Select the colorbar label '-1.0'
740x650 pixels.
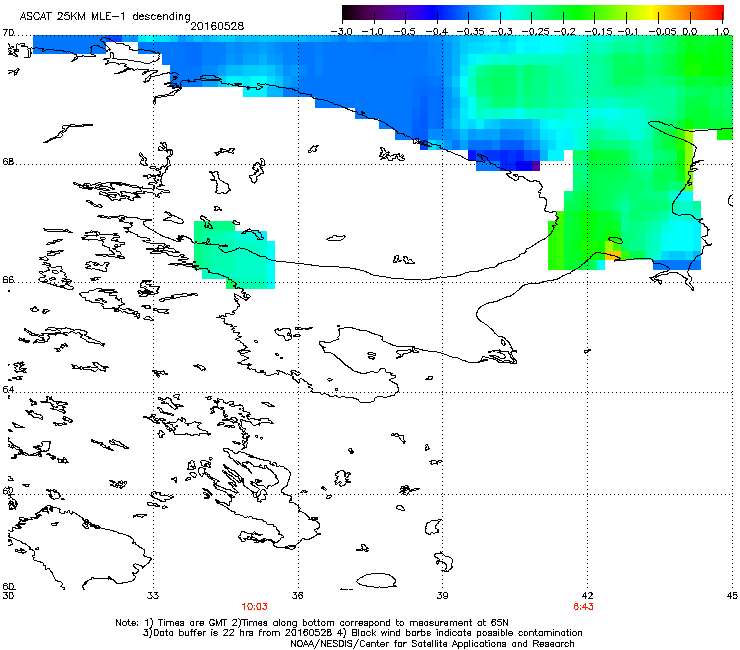point(373,32)
